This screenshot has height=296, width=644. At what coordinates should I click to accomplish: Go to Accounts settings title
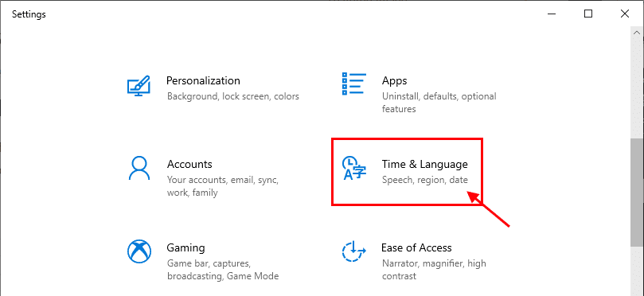[189, 164]
